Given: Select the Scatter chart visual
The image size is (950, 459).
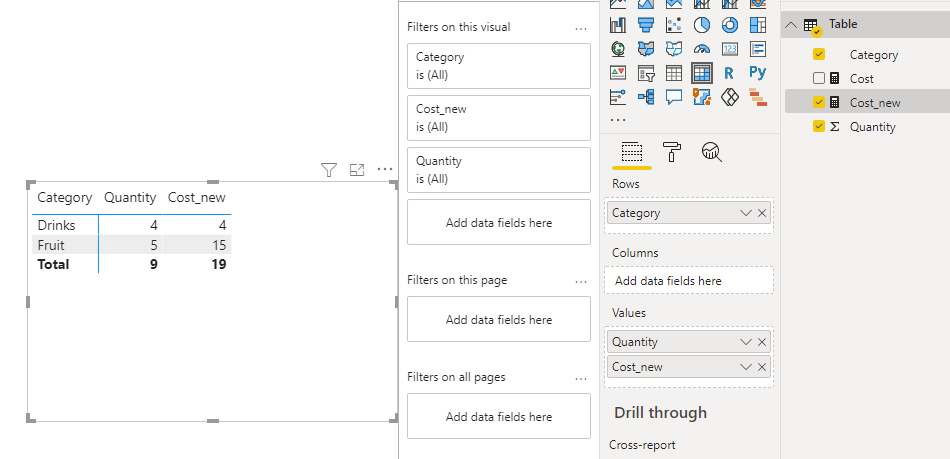Looking at the screenshot, I should click(674, 25).
